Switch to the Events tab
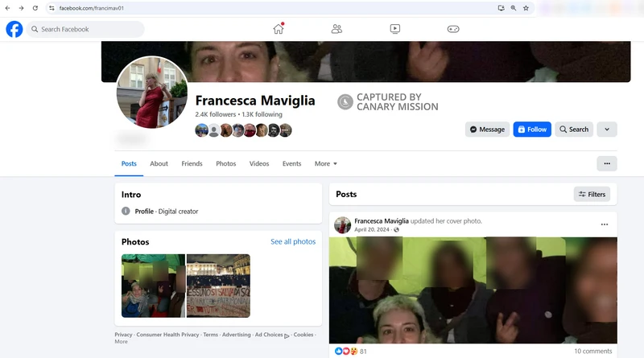 tap(291, 163)
